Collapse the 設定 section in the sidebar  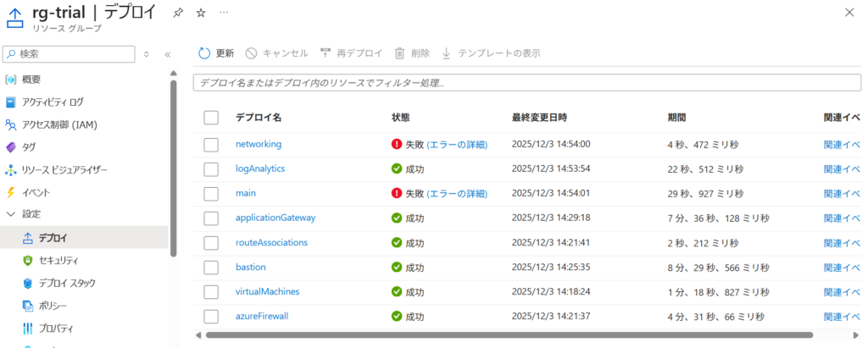[11, 214]
